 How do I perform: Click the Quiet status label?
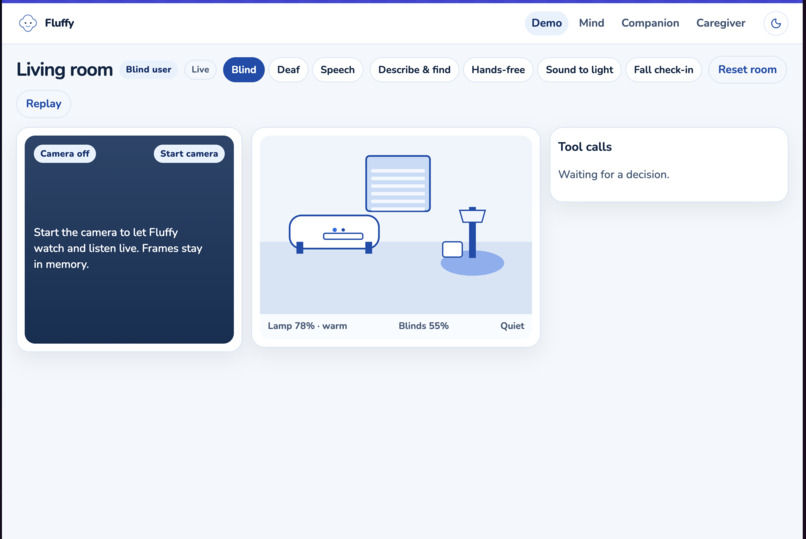tap(512, 326)
